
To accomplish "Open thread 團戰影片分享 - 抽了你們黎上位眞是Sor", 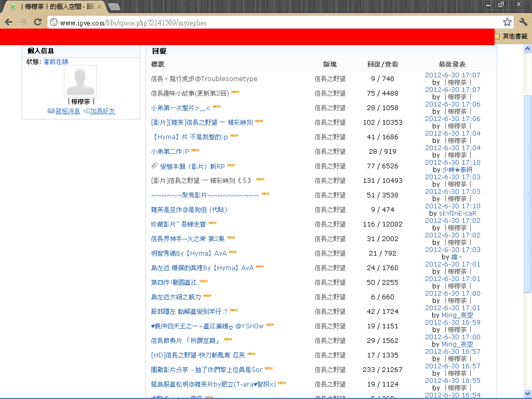I will (x=207, y=370).
